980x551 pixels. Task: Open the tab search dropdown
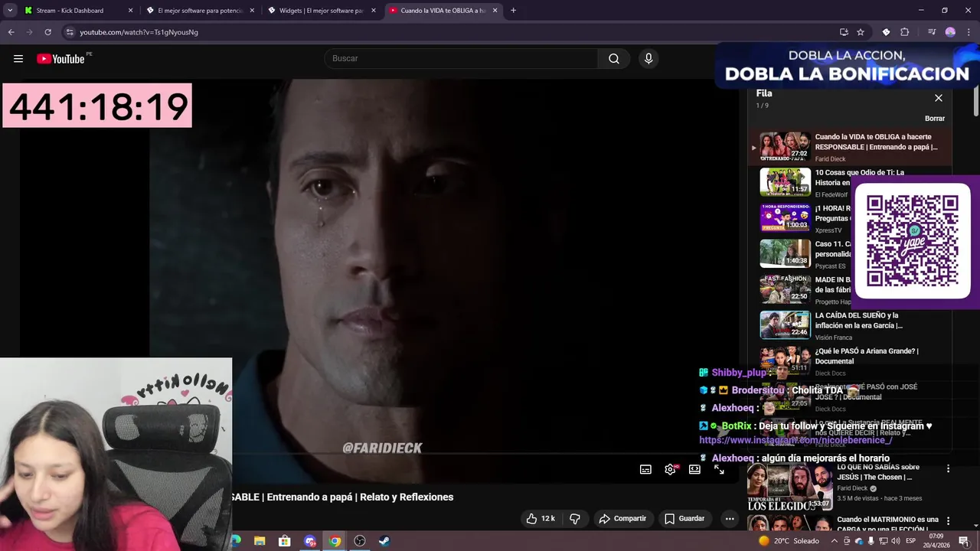coord(10,11)
